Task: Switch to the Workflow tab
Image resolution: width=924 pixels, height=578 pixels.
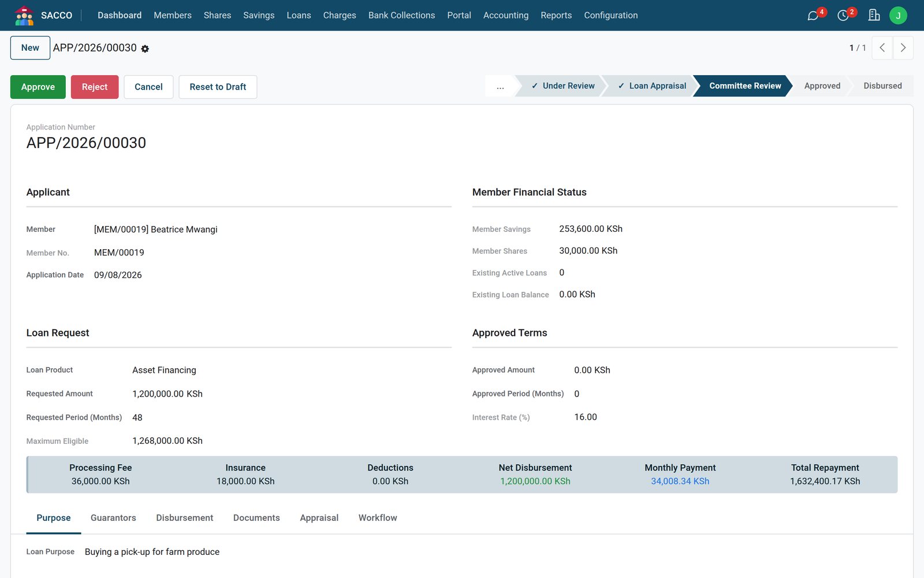Action: pyautogui.click(x=378, y=518)
